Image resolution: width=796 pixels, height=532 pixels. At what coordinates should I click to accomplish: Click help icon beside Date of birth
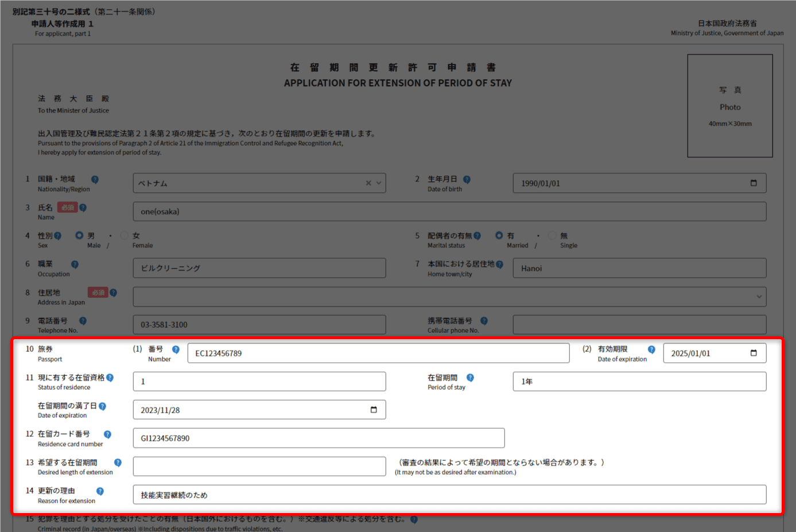coord(467,180)
